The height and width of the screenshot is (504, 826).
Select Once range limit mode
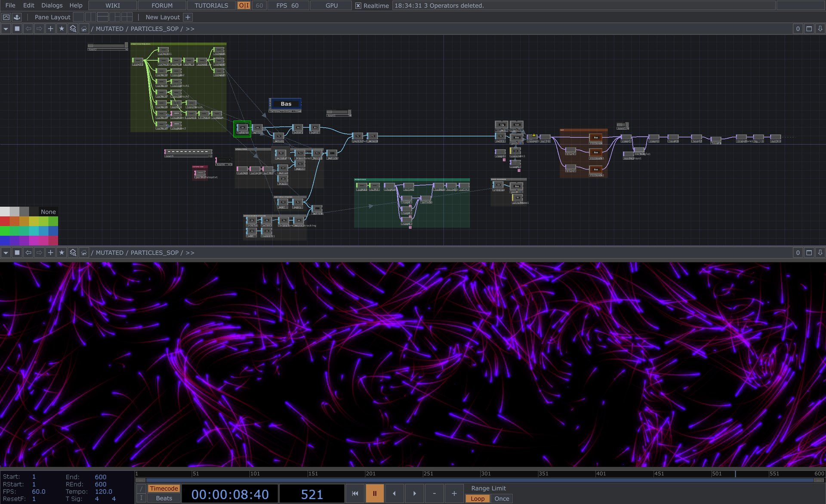[x=501, y=498]
